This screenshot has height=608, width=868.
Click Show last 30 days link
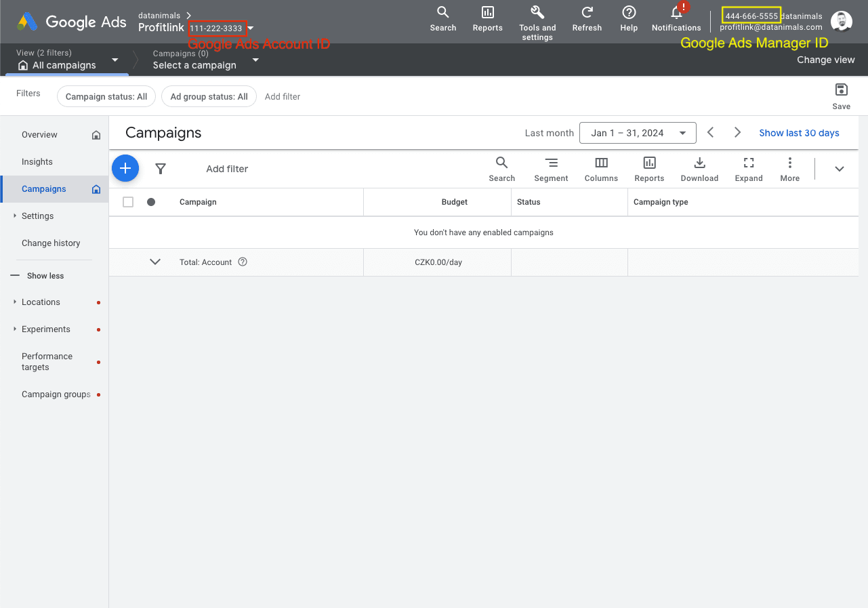pyautogui.click(x=799, y=133)
